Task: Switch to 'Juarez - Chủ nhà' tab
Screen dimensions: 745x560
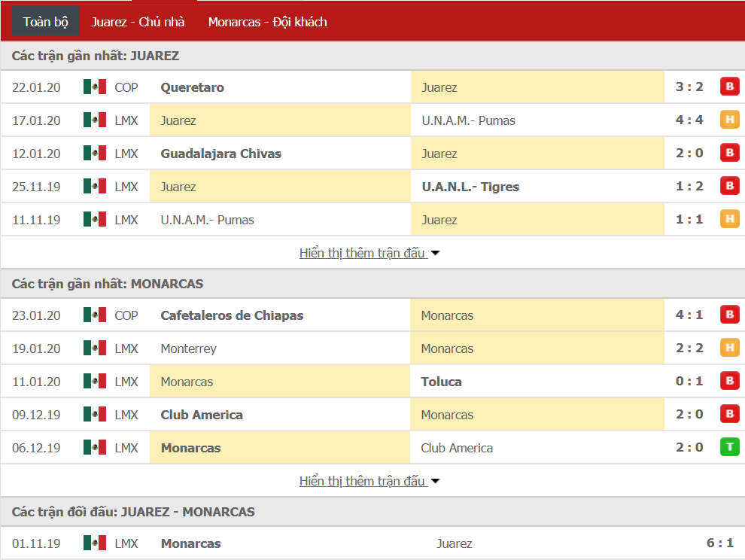Action: pyautogui.click(x=138, y=22)
